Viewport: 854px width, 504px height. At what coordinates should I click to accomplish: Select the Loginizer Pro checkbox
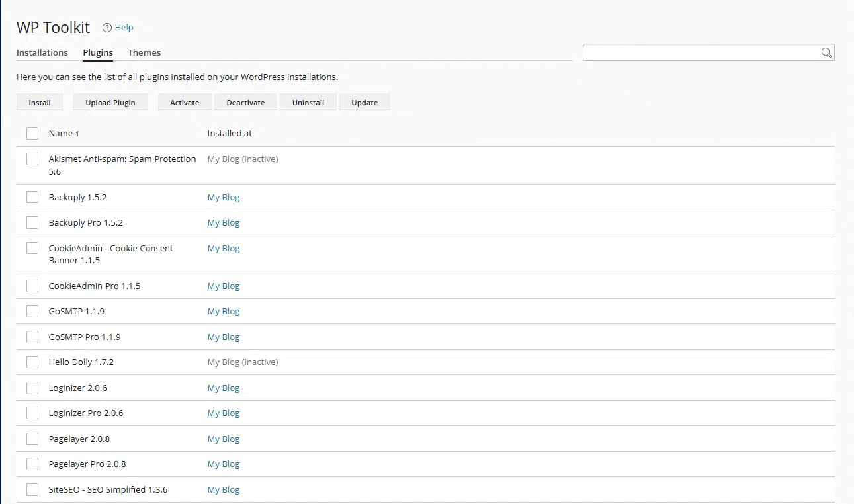point(32,413)
